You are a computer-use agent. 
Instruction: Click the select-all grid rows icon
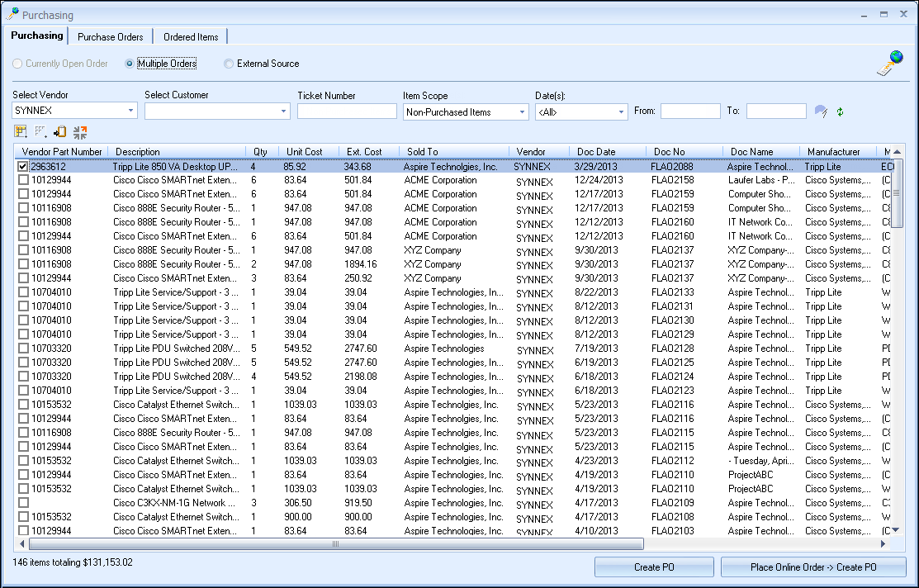point(21,132)
